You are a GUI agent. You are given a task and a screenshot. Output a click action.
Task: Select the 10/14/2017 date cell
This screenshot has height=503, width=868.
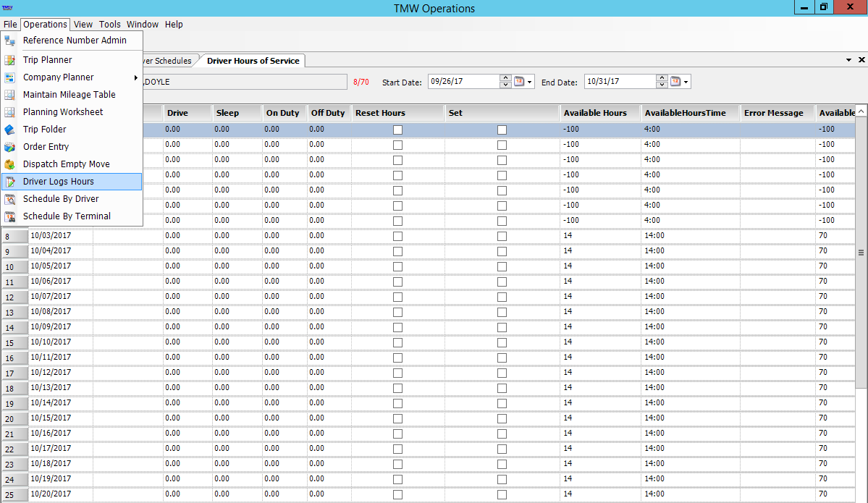point(61,403)
